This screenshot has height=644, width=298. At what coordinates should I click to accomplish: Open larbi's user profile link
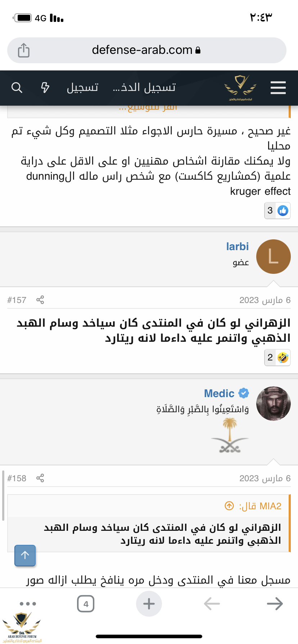coord(237,247)
